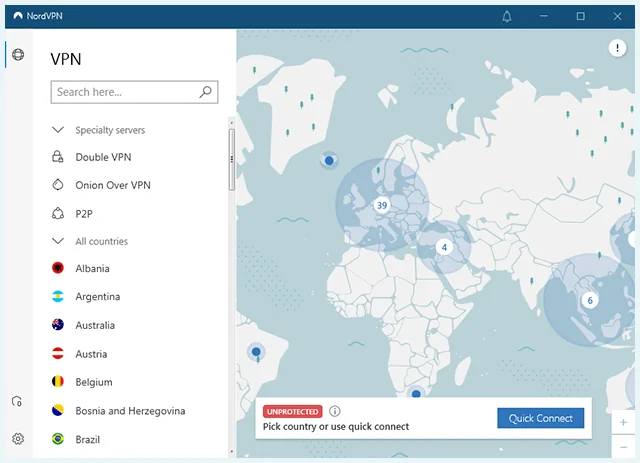The height and width of the screenshot is (463, 640).
Task: Select Belgium in the country list
Action: [94, 382]
